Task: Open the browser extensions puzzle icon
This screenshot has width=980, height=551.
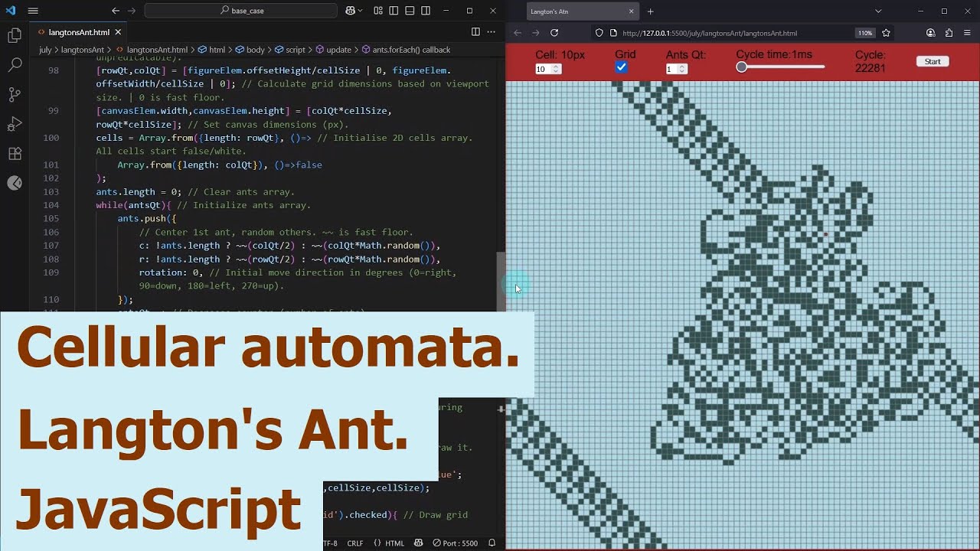Action: click(x=949, y=33)
